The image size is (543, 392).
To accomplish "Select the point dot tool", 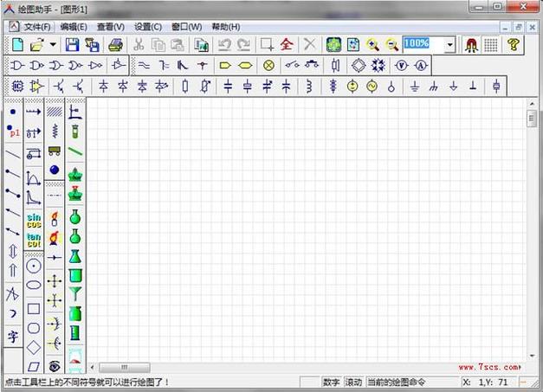I will 13,112.
